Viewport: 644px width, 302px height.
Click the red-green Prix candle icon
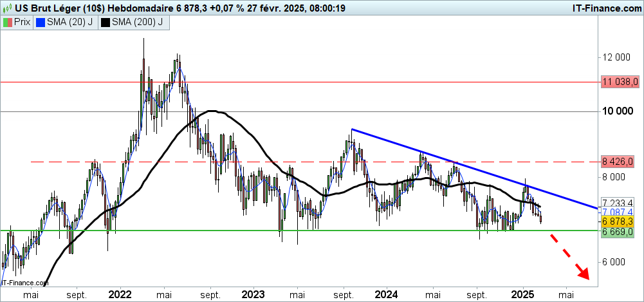(8, 22)
